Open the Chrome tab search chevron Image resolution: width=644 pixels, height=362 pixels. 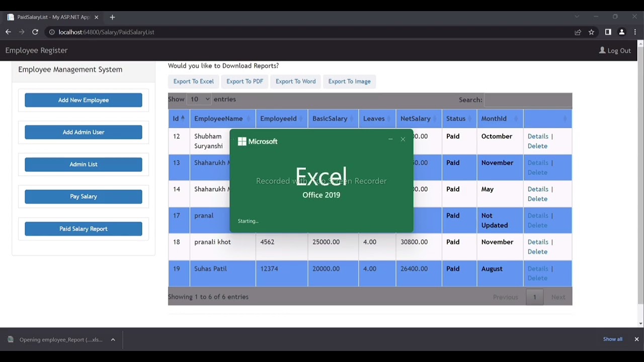(x=577, y=17)
